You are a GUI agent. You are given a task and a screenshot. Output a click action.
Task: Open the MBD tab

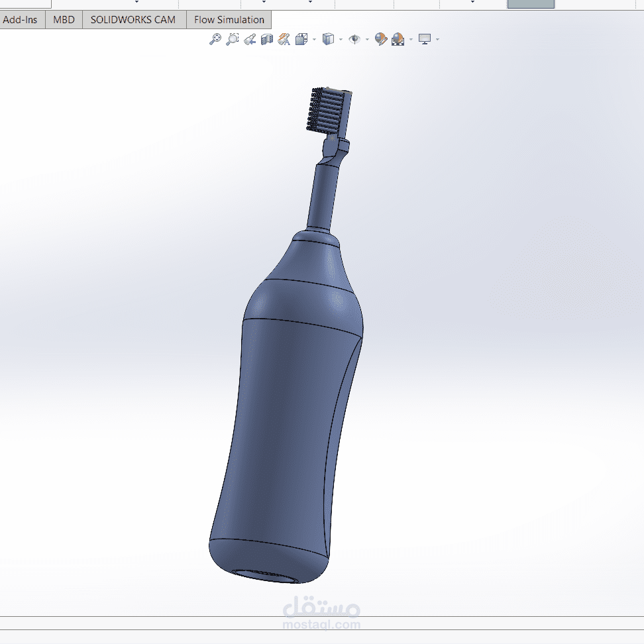pyautogui.click(x=64, y=20)
